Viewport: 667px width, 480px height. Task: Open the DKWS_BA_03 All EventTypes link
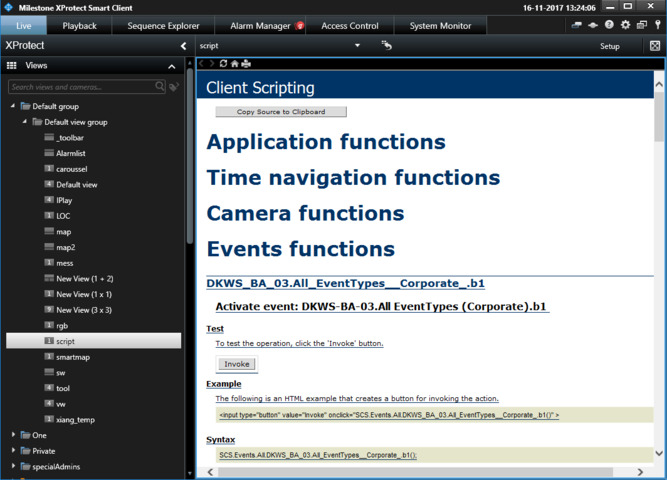click(x=345, y=283)
